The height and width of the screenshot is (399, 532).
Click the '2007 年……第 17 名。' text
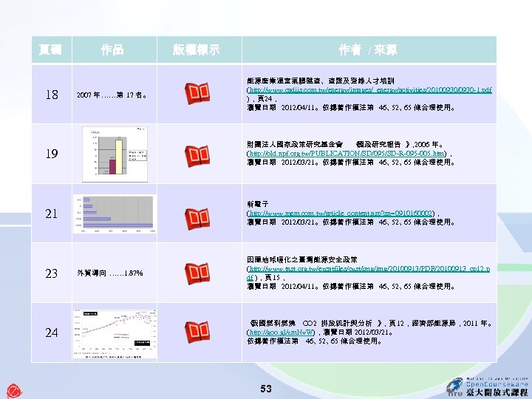112,95
